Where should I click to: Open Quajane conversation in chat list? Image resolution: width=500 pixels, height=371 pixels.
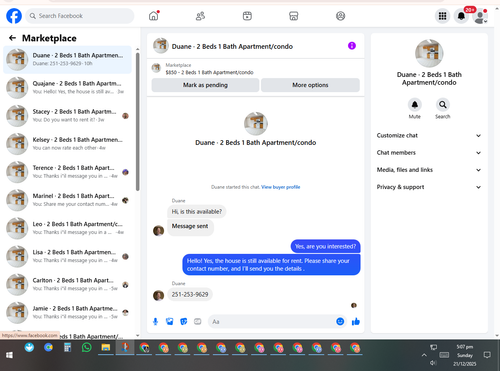[x=67, y=87]
